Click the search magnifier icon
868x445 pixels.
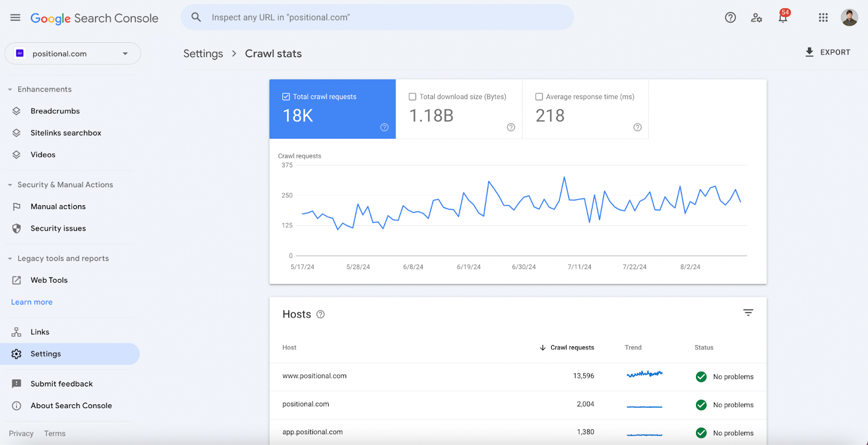[x=196, y=17]
